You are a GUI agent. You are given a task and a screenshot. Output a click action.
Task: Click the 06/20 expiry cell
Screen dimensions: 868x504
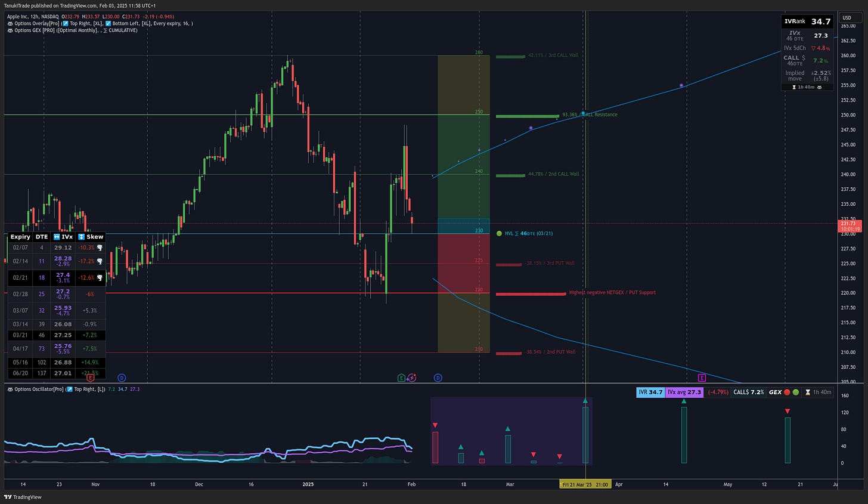(x=20, y=373)
